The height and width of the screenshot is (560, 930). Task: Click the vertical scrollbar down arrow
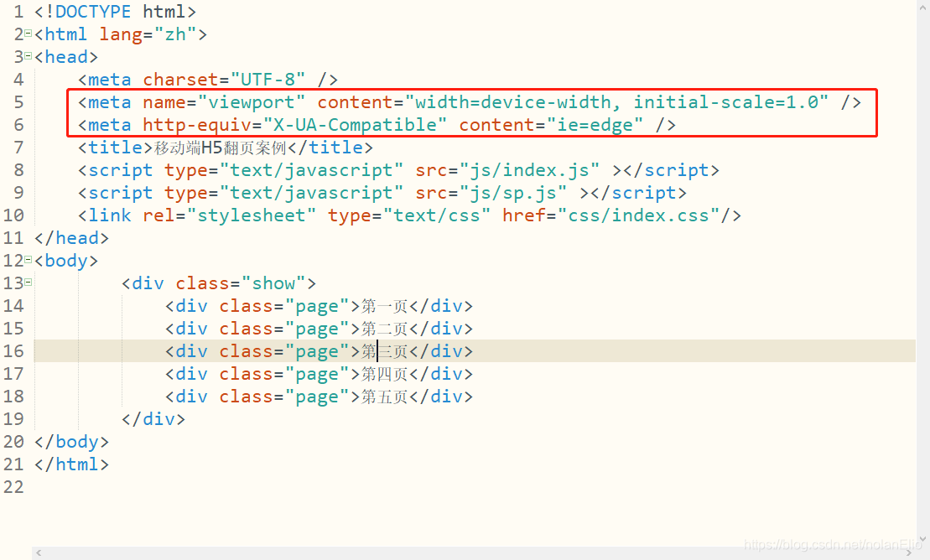(x=922, y=539)
